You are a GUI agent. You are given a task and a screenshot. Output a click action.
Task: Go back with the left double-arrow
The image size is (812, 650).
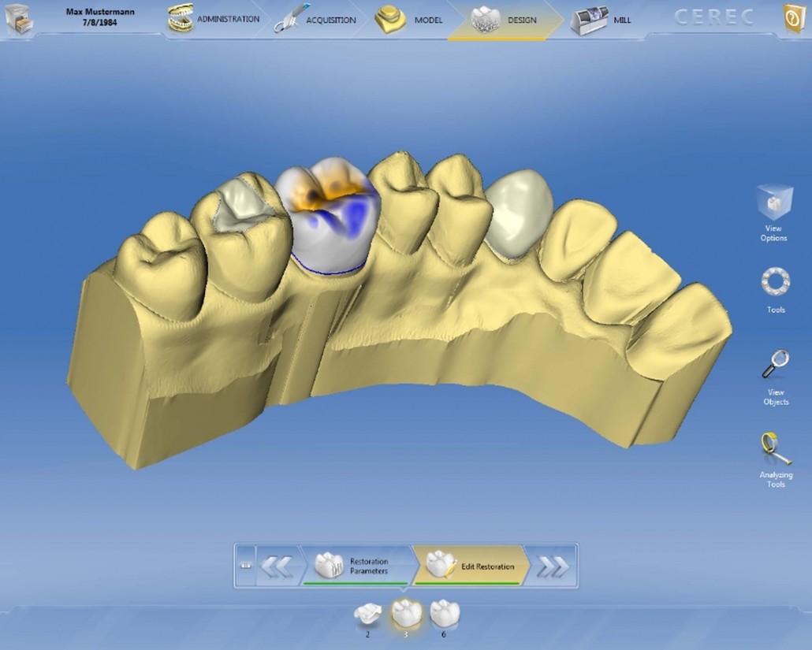tap(276, 566)
